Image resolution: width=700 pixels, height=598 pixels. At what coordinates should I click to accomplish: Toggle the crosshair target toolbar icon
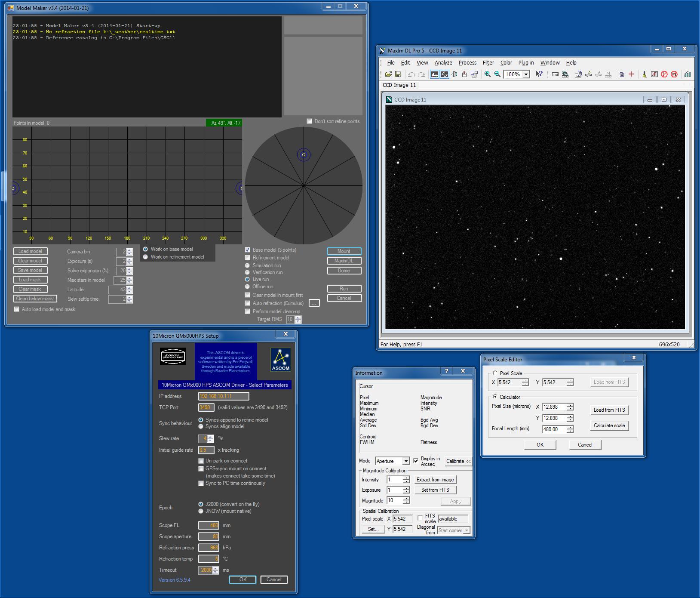pos(445,74)
